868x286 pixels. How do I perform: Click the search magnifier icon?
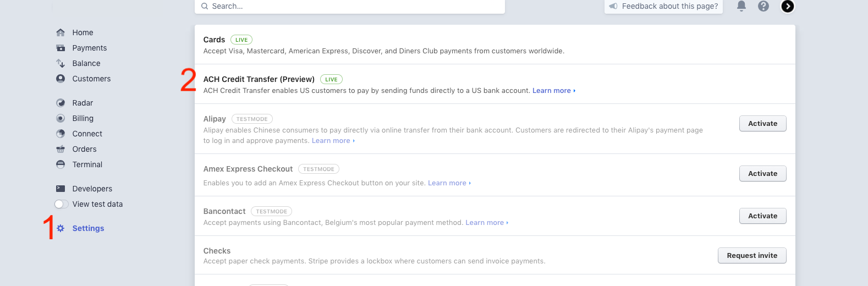point(205,6)
